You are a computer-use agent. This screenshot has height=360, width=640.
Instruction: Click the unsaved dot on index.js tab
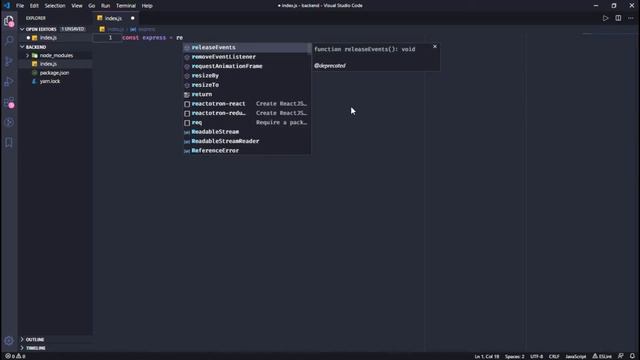coord(133,18)
